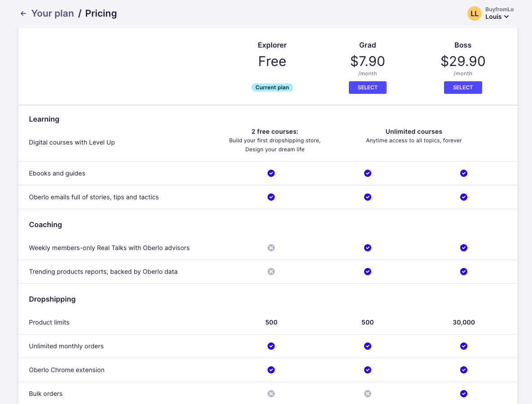Image resolution: width=532 pixels, height=404 pixels.
Task: Click the Pricing breadcrumb title
Action: pyautogui.click(x=101, y=13)
